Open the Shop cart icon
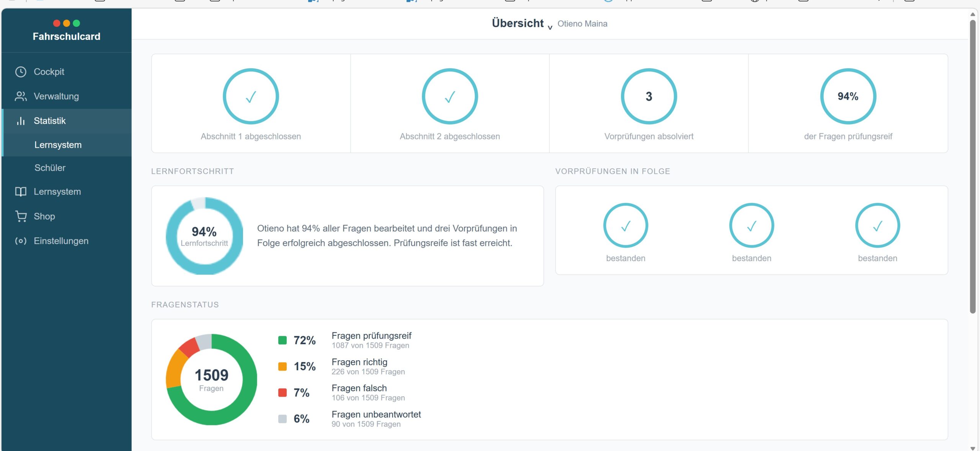 [x=21, y=216]
